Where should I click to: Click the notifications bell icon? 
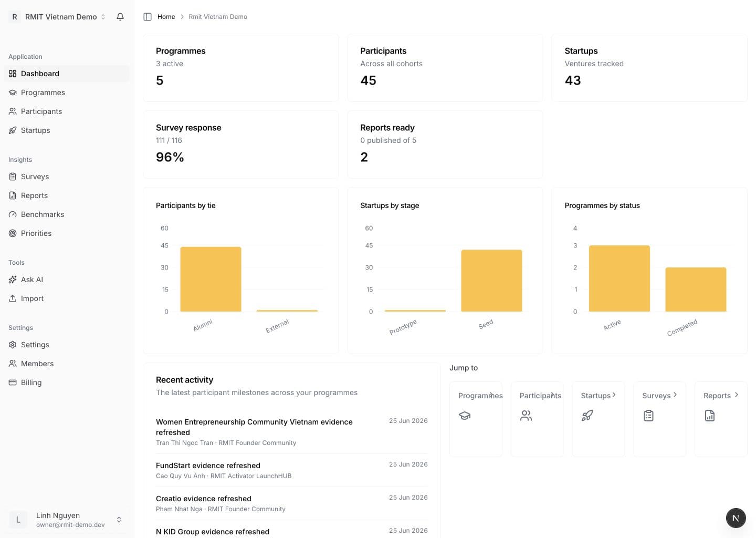click(x=120, y=17)
